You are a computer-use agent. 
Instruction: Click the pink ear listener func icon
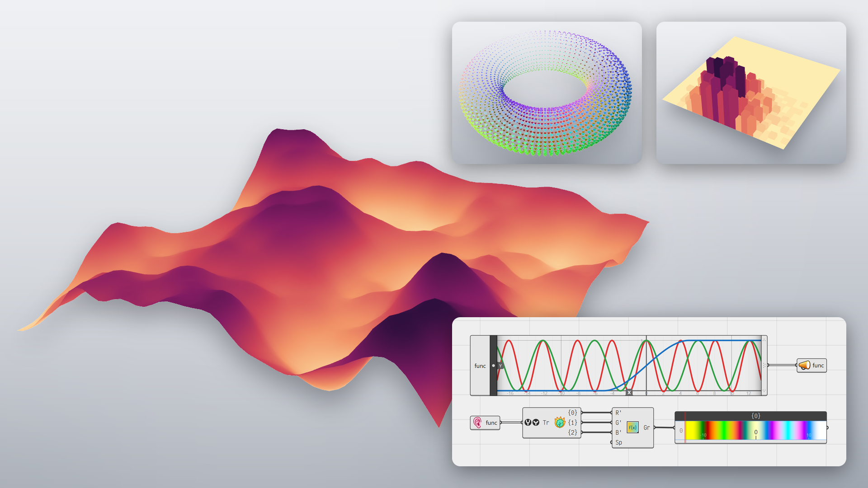477,422
